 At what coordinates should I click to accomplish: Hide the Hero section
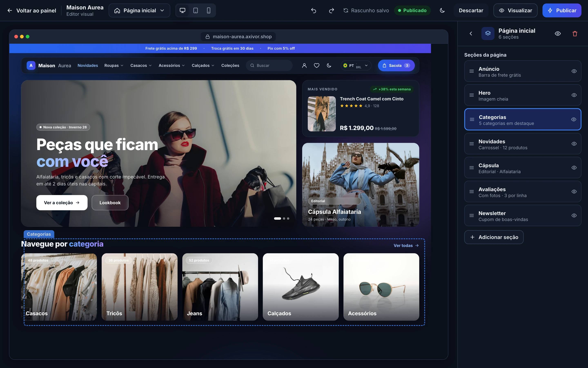click(x=574, y=95)
